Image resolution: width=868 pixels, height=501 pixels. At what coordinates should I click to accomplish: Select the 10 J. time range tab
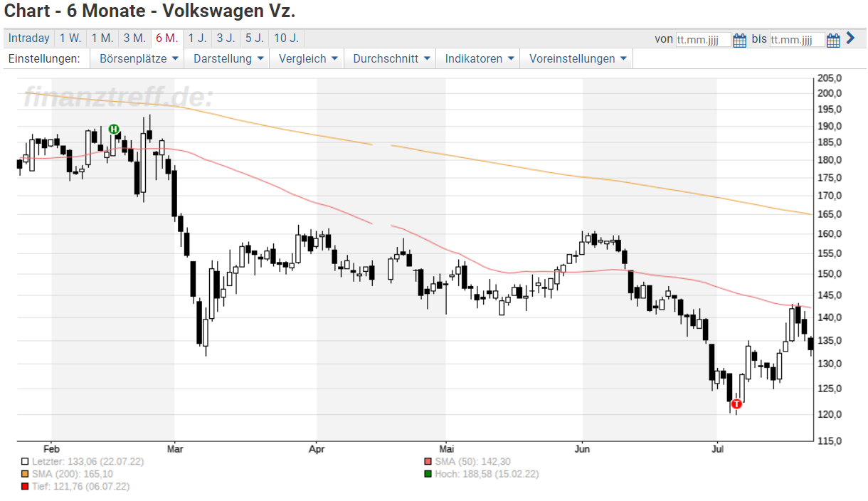point(286,38)
